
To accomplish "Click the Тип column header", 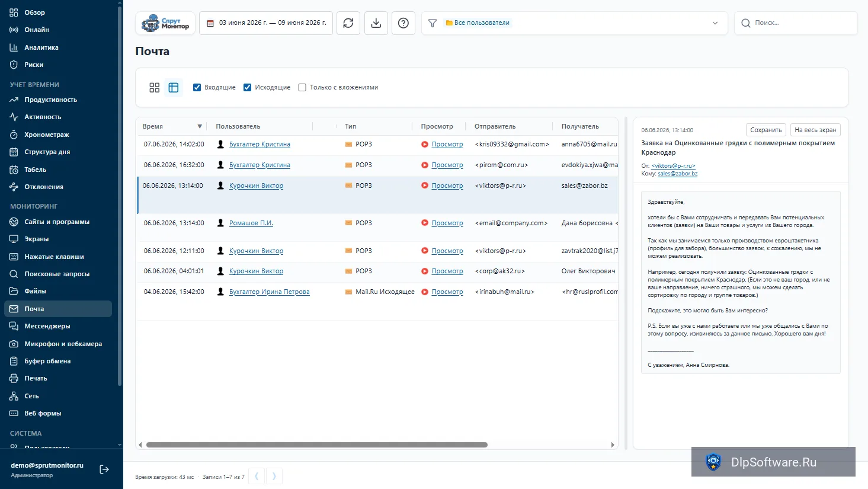I will click(x=351, y=127).
